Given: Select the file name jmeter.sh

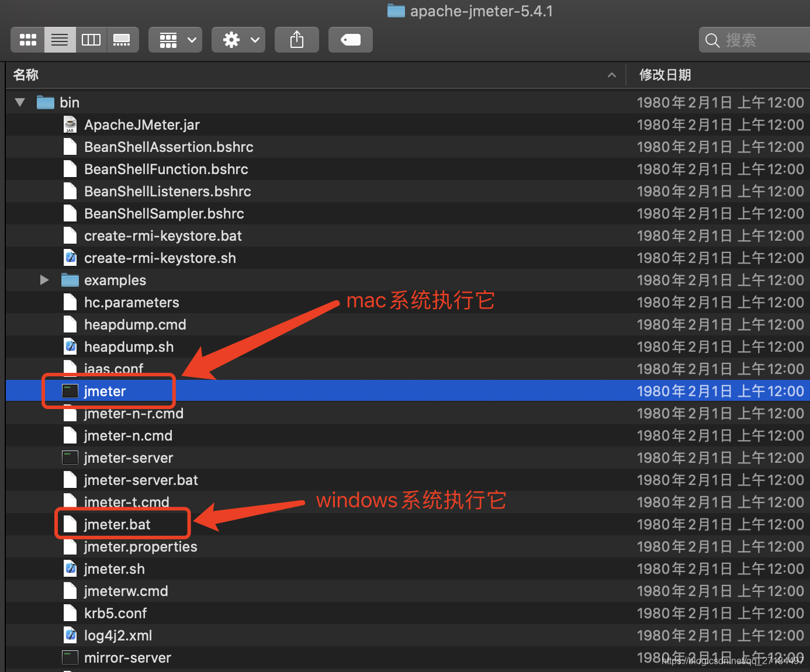Looking at the screenshot, I should (x=114, y=569).
